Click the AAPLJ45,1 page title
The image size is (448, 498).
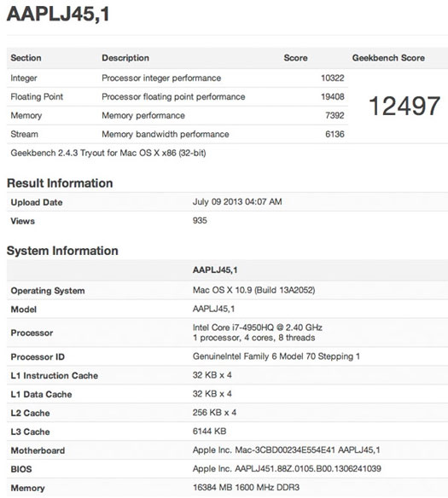coord(58,14)
